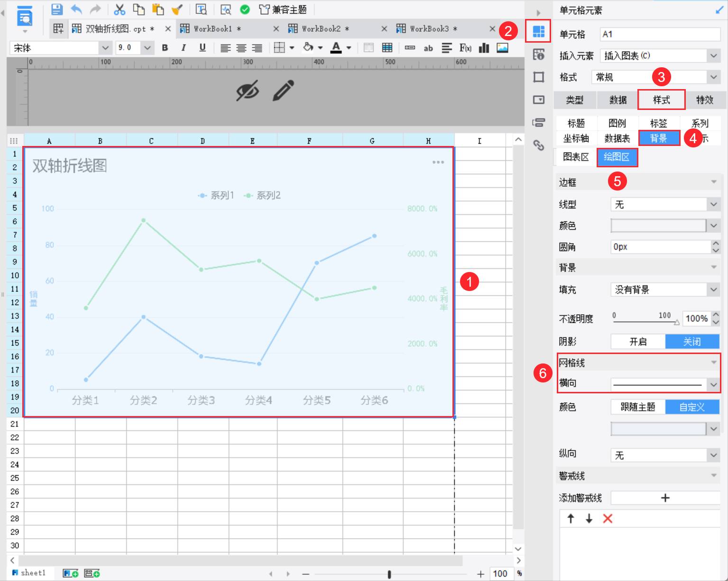Select the 坐标轴 style option
This screenshot has width=728, height=581.
point(576,138)
